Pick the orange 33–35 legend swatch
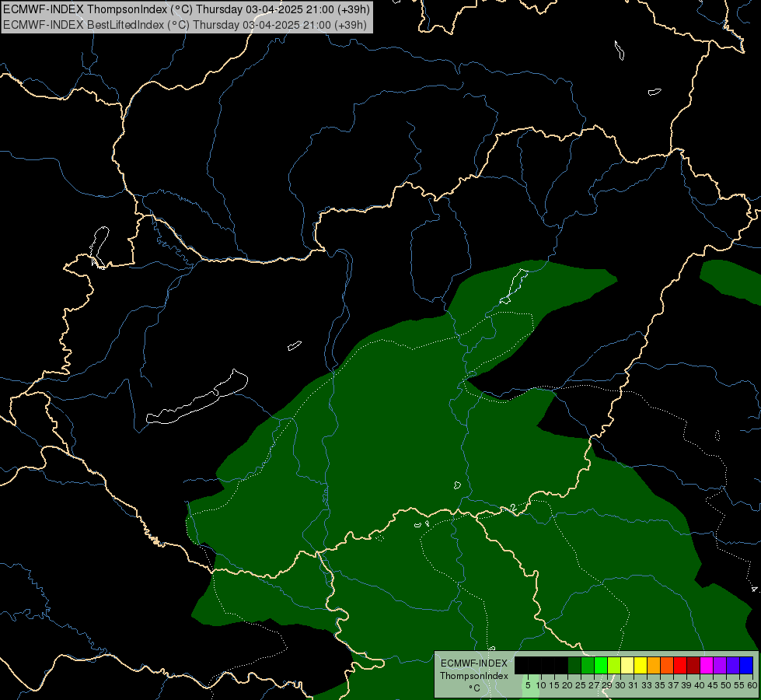The width and height of the screenshot is (761, 700). [x=654, y=665]
